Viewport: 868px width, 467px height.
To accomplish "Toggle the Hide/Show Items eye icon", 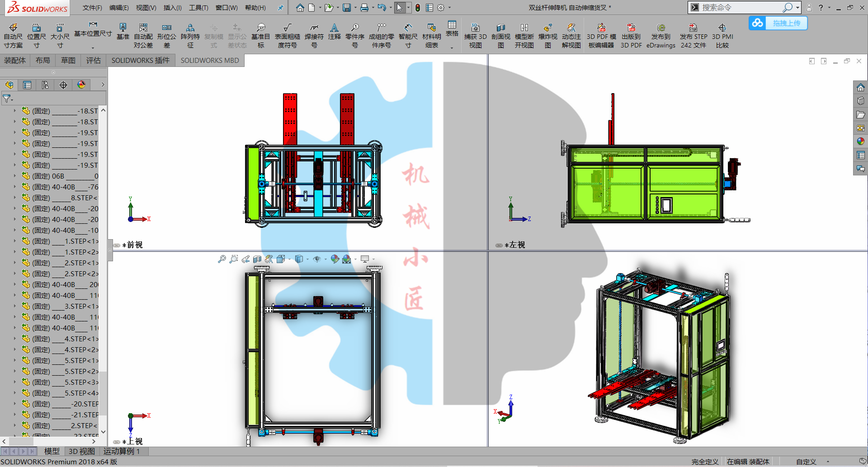I will (x=317, y=259).
